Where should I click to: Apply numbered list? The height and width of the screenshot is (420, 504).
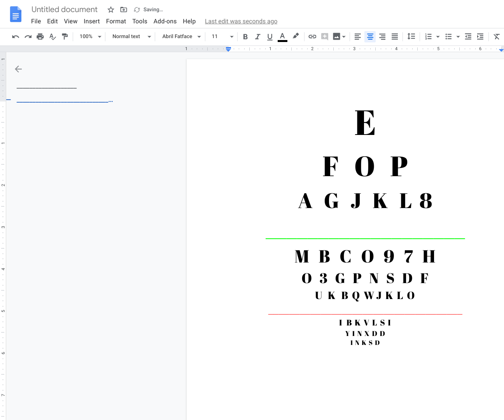(428, 37)
